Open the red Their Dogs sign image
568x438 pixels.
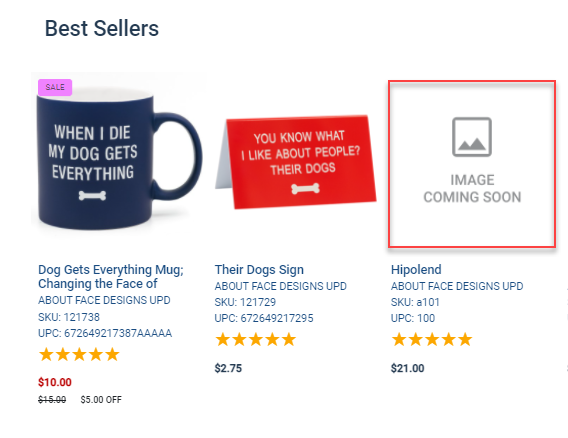pyautogui.click(x=296, y=162)
